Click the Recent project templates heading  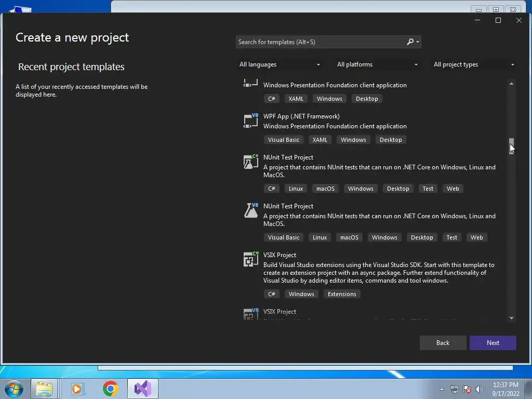(71, 67)
